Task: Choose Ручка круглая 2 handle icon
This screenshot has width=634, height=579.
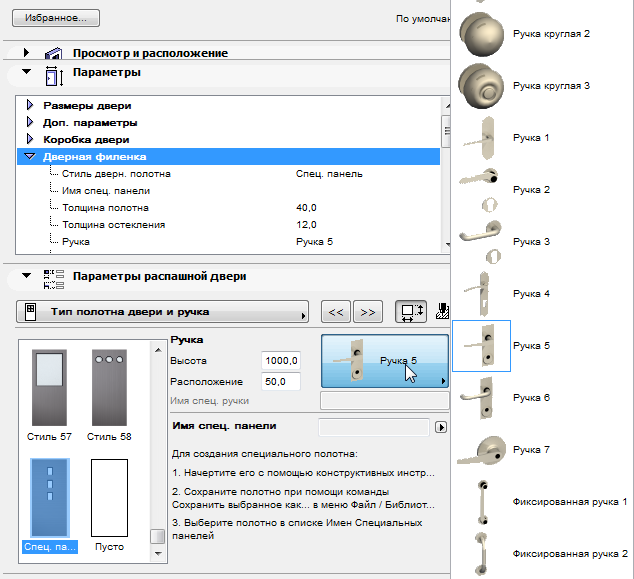Action: [x=481, y=34]
